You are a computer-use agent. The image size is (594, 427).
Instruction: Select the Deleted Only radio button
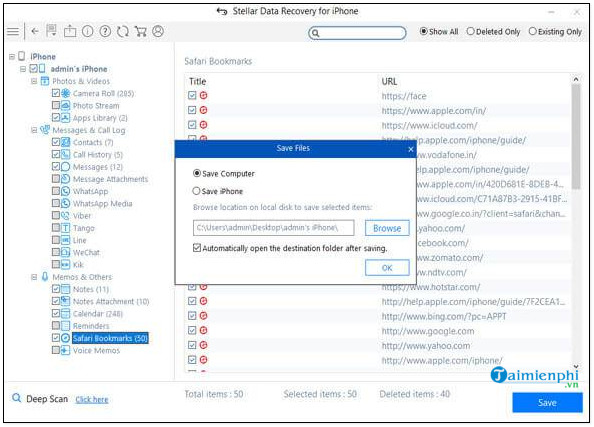[x=470, y=31]
